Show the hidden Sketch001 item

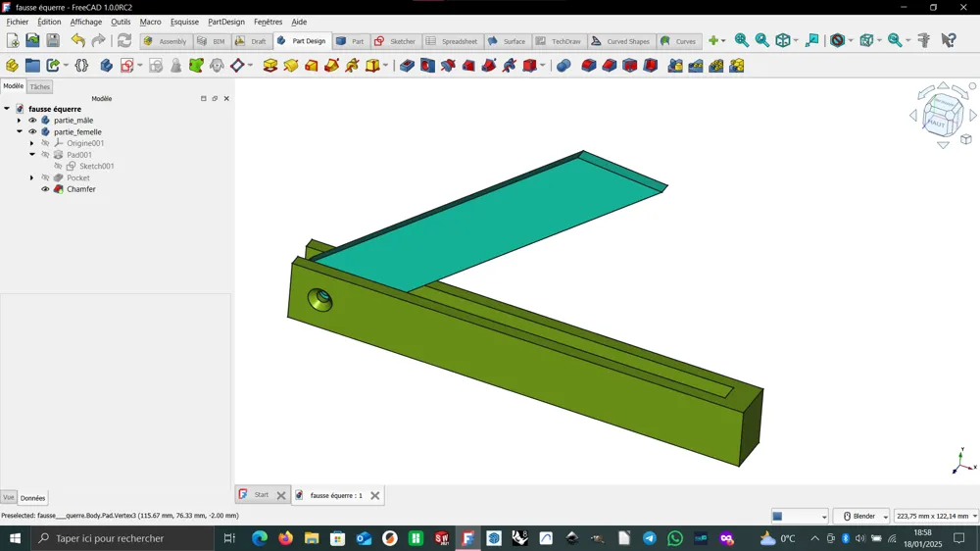coord(58,167)
